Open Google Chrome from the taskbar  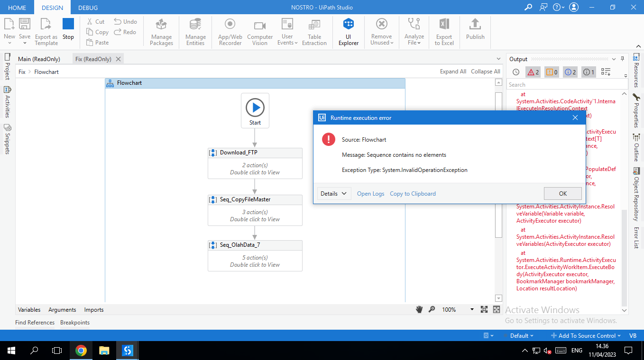pyautogui.click(x=81, y=351)
